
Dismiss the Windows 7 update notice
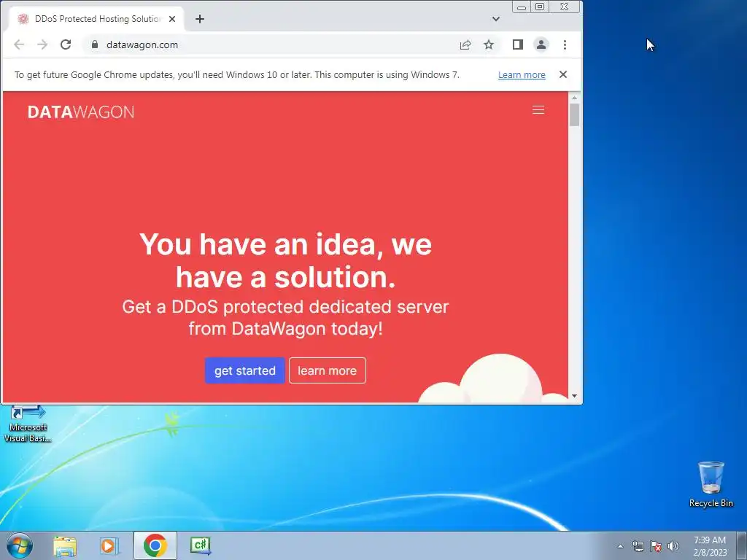pyautogui.click(x=563, y=74)
